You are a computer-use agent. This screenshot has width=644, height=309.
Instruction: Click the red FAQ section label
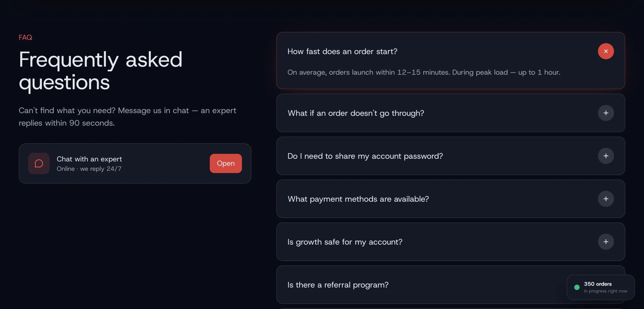click(25, 37)
